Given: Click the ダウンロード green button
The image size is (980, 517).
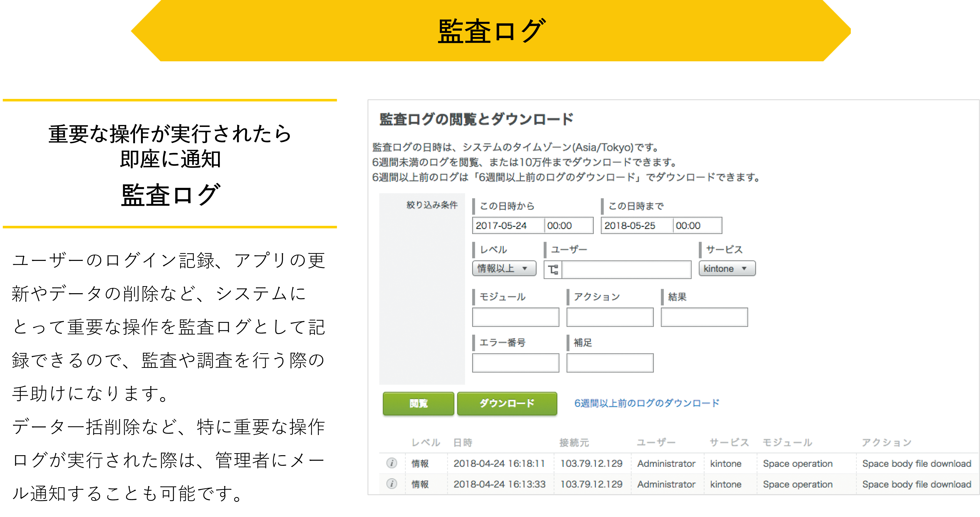Looking at the screenshot, I should point(507,403).
